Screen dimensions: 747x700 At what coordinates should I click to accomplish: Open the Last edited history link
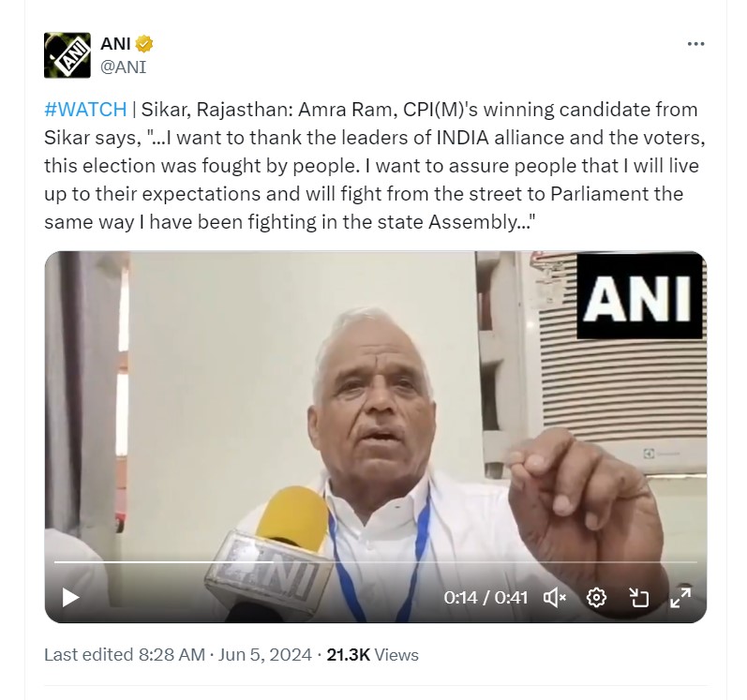88,655
